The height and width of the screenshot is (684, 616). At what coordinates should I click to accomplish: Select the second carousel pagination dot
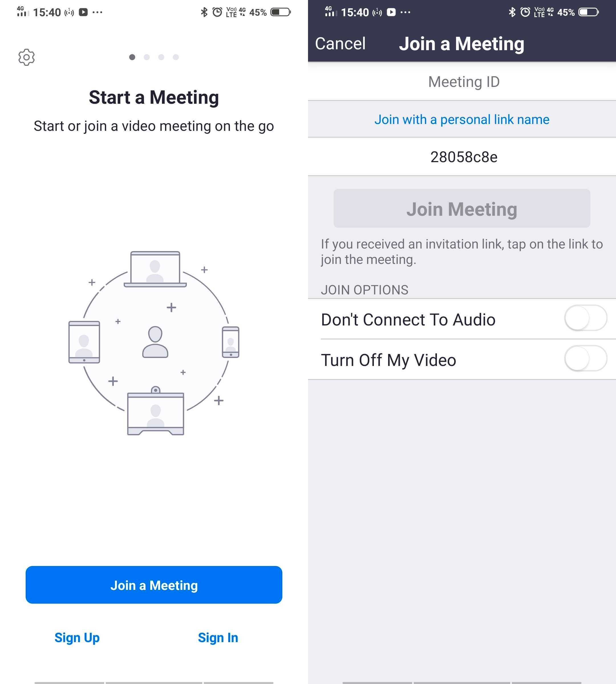point(147,57)
